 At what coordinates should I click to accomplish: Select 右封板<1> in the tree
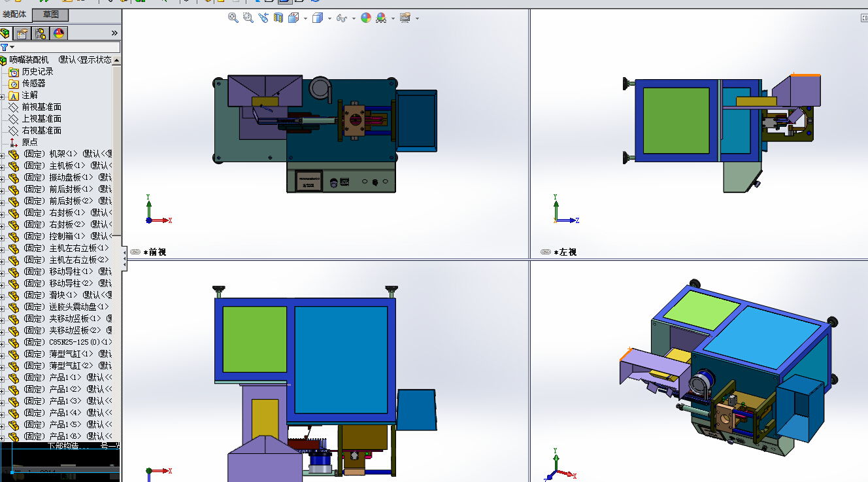coord(67,213)
